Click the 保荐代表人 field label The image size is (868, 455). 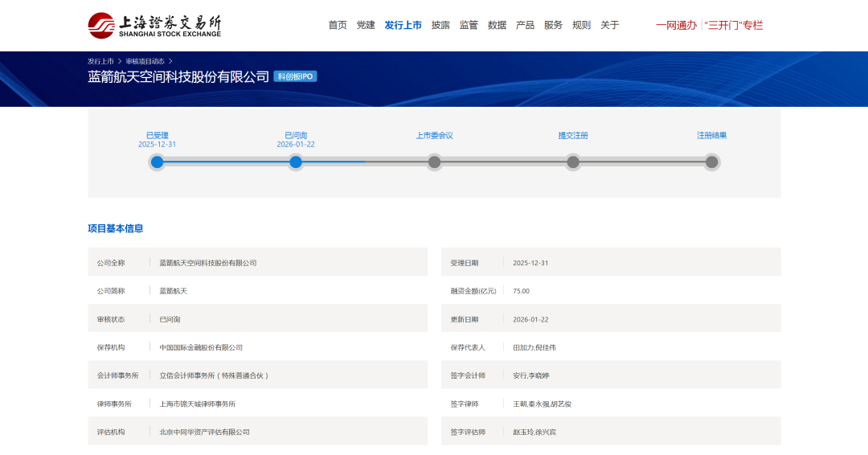point(468,347)
